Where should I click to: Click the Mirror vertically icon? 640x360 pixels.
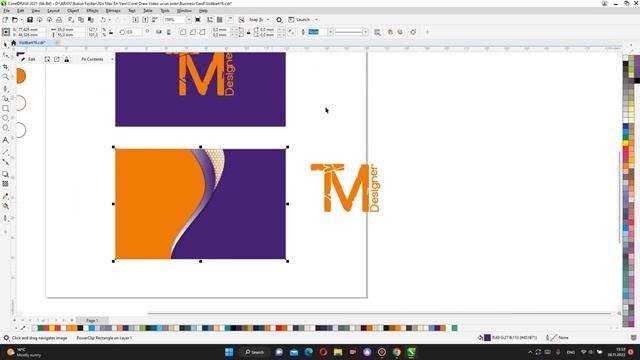click(169, 32)
